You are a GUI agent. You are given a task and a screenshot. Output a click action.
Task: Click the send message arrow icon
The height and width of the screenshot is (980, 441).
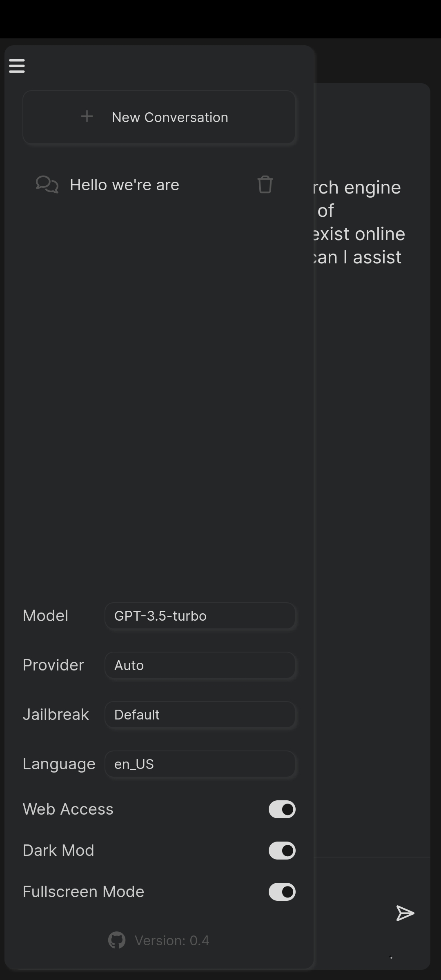pos(405,913)
